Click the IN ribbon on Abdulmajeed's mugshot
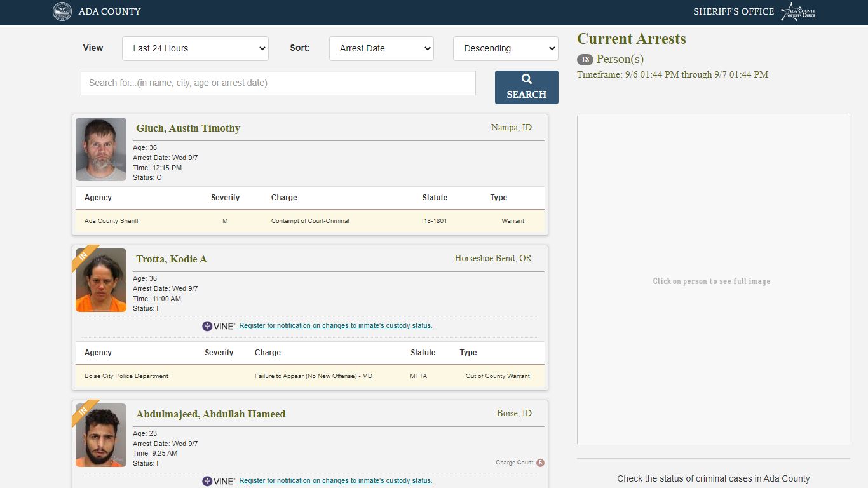The image size is (868, 488). coord(85,411)
